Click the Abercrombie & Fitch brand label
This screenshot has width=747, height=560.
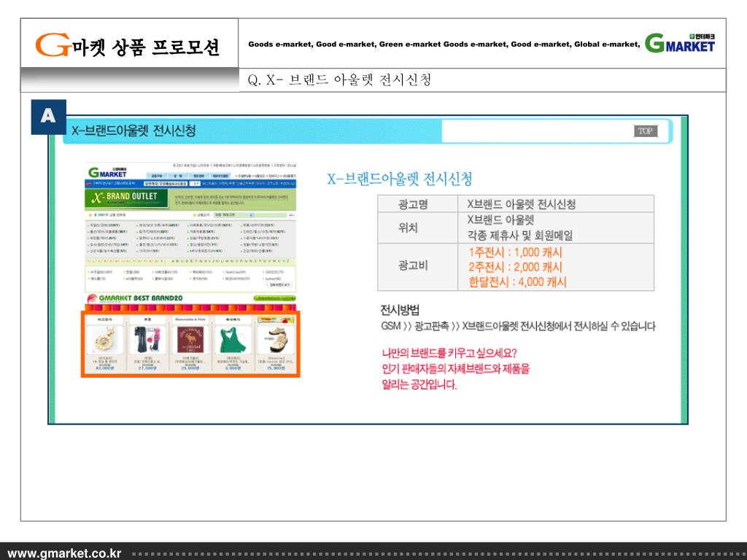click(x=190, y=319)
